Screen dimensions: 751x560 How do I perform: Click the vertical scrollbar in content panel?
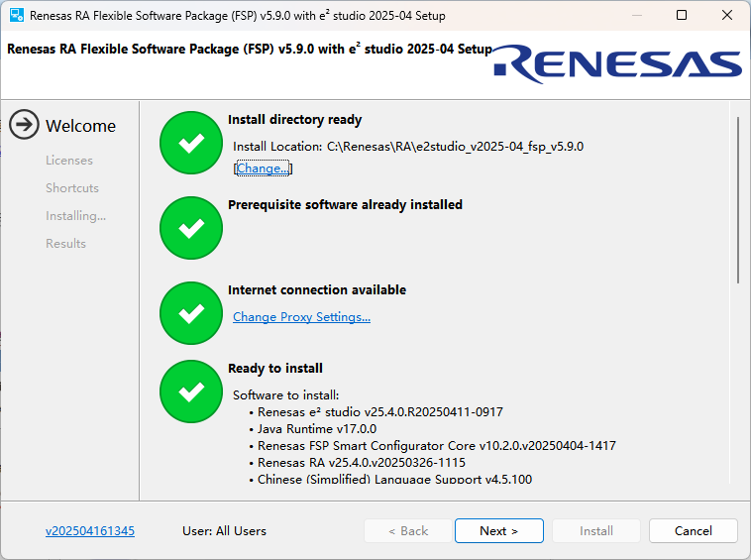738,198
